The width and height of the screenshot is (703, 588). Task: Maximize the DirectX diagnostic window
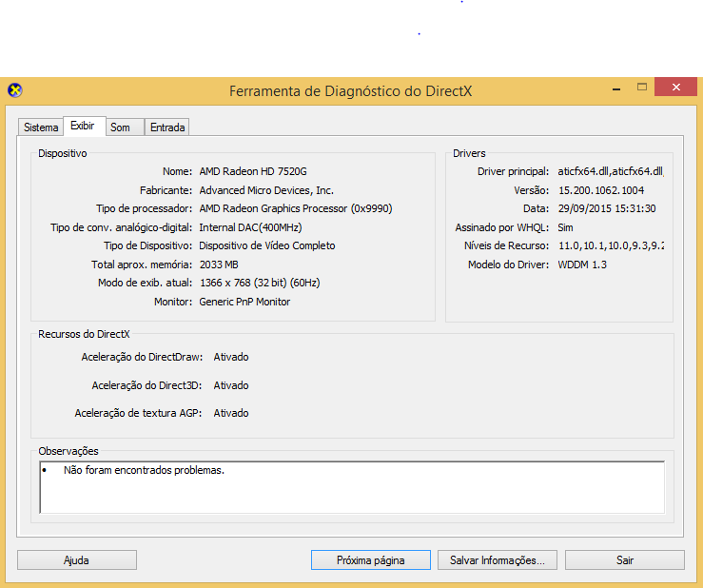642,88
